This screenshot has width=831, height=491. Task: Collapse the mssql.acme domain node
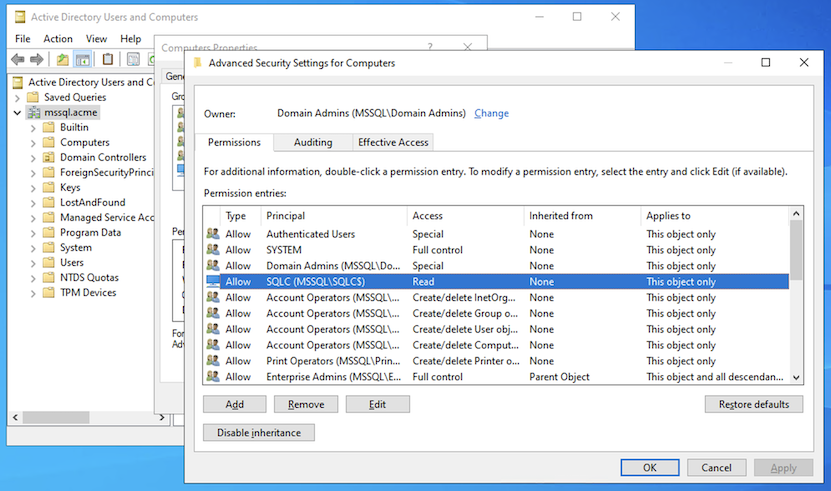pos(17,112)
